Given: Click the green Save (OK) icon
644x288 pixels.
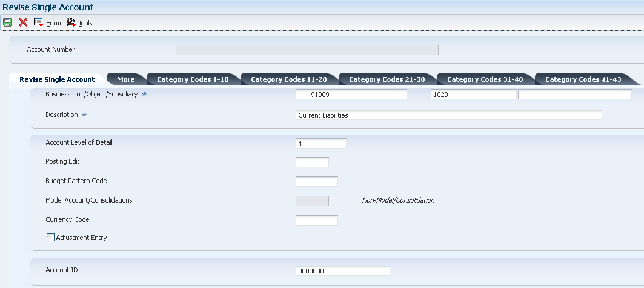Looking at the screenshot, I should (7, 22).
